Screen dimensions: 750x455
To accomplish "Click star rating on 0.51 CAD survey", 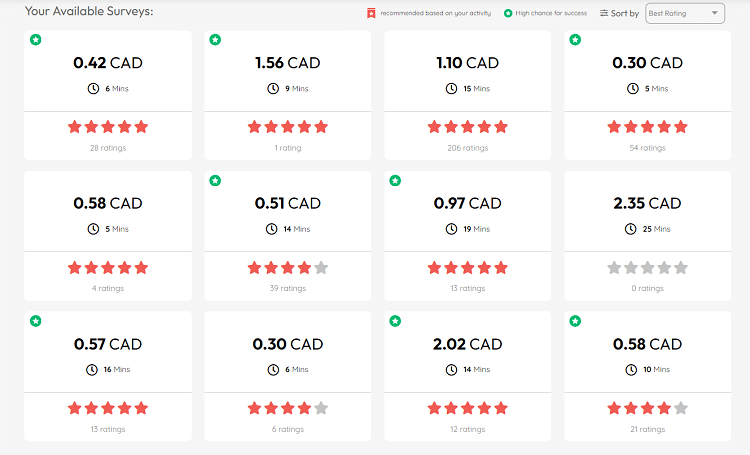I will point(287,268).
